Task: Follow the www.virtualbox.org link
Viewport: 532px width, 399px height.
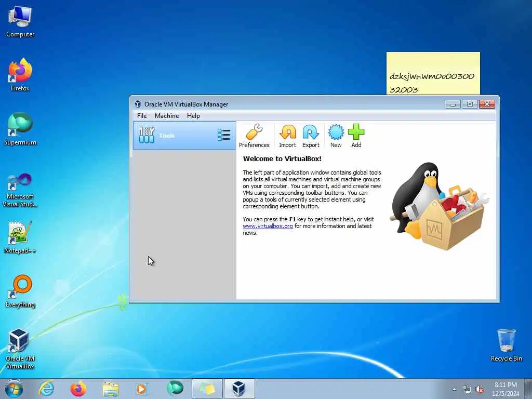Action: (x=268, y=226)
